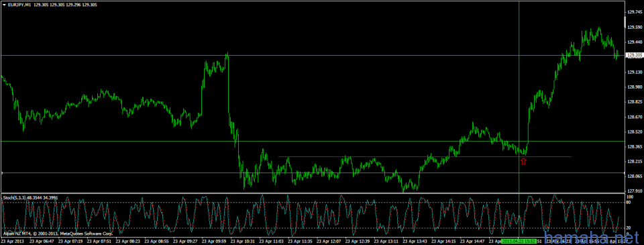Select the upper green horizontal line near 128.420
This screenshot has width=644, height=245.
[312, 141]
